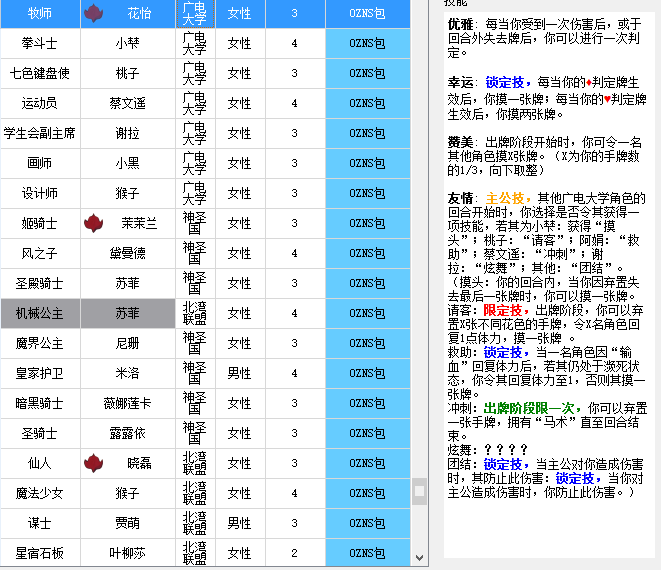Click the name cell 蔡文遥
This screenshot has width=661, height=570.
tap(128, 103)
